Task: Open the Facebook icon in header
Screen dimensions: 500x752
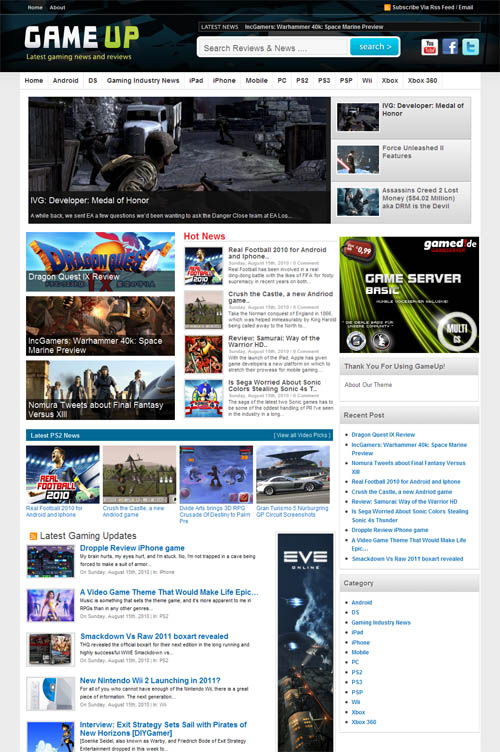Action: tap(450, 47)
